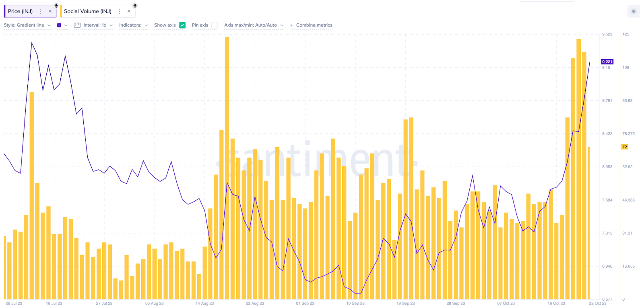This screenshot has height=308, width=644.
Task: Click the 72 social volume value label
Action: tap(625, 147)
